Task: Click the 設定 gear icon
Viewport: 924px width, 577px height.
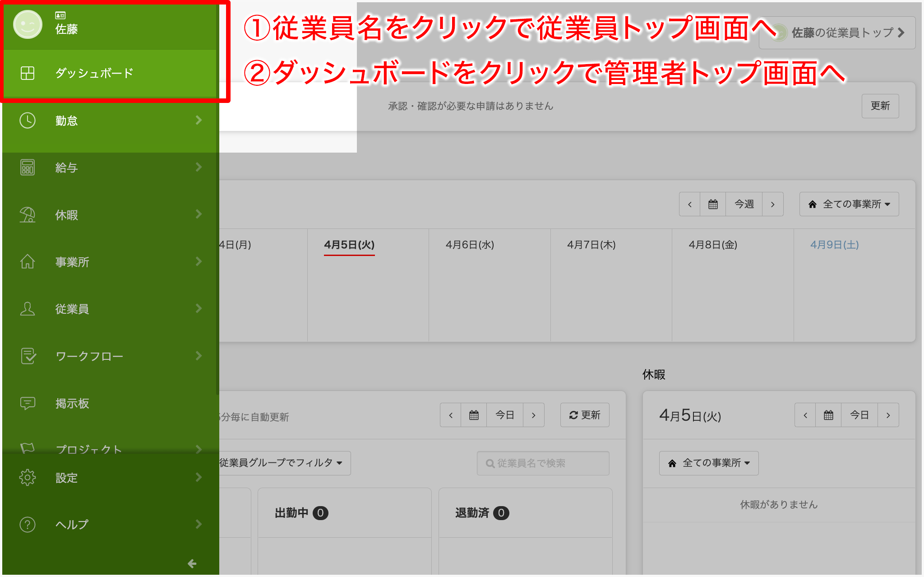Action: 28,477
